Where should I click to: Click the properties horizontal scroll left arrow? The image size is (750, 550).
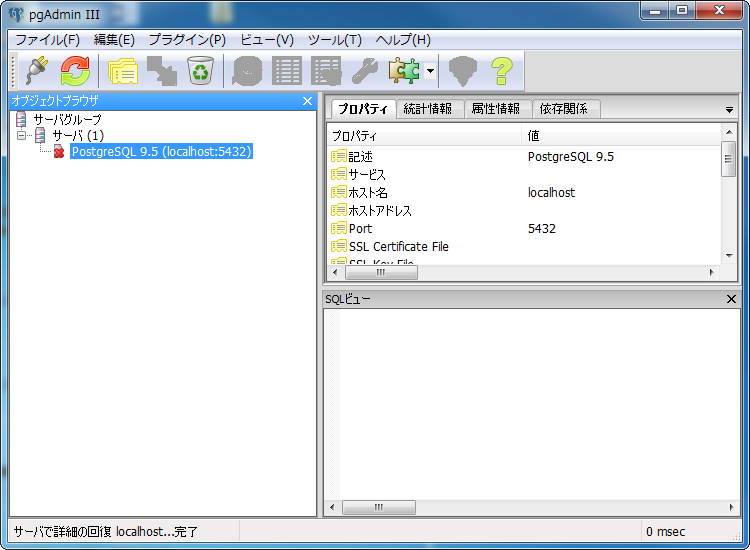click(335, 273)
